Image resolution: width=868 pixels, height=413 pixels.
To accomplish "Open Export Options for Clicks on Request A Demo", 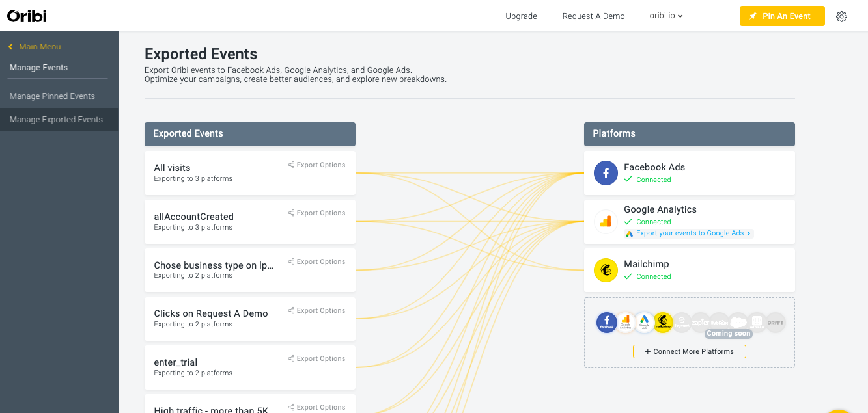I will point(316,310).
